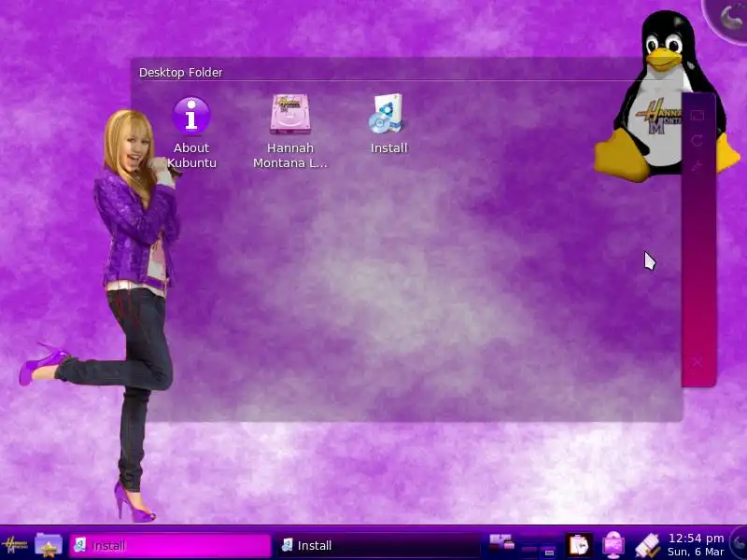Image resolution: width=747 pixels, height=560 pixels.
Task: Open the display settings tray icon
Action: [613, 545]
